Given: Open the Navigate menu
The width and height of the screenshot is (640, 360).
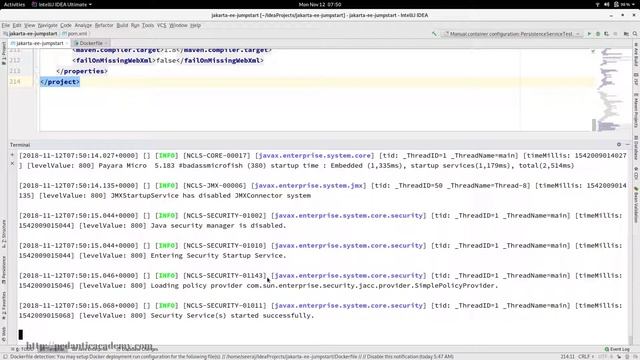Looking at the screenshot, I should point(48,25).
